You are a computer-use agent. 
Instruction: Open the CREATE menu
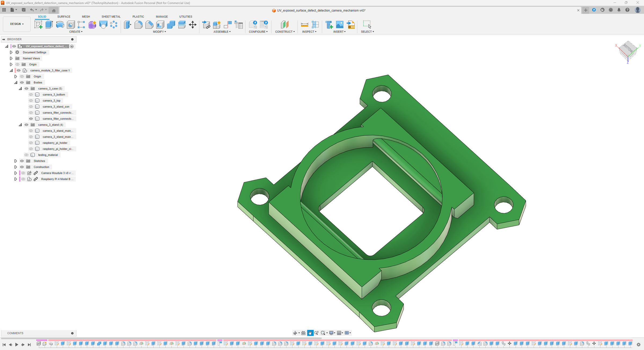coord(76,32)
